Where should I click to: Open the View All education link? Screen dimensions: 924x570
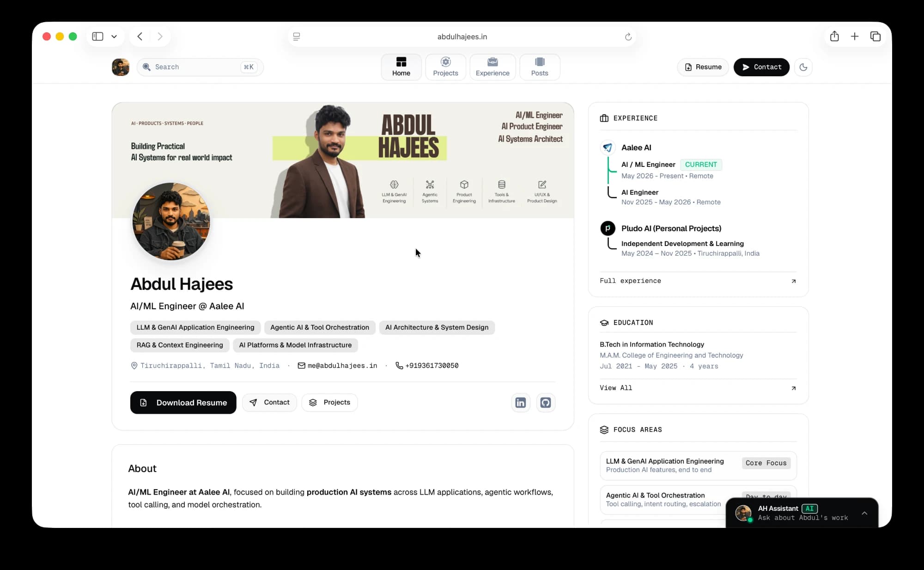[698, 388]
